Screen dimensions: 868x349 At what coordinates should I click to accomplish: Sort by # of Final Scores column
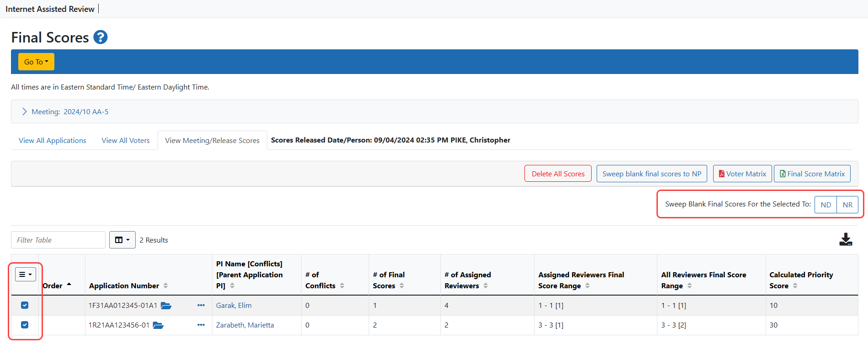[x=402, y=286]
